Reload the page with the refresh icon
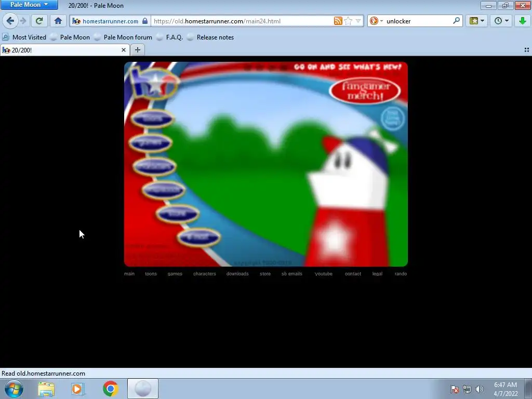Screen dimensions: 532x399 coord(39,21)
